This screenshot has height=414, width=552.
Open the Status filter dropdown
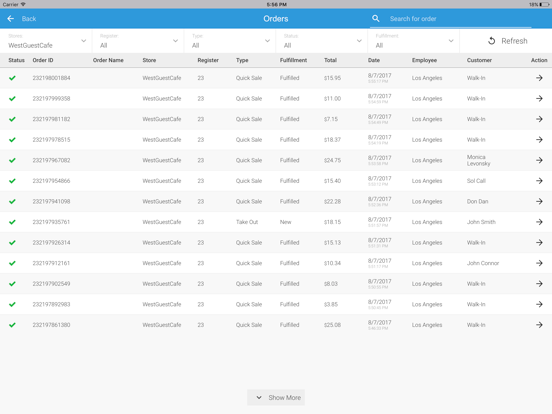pos(322,41)
